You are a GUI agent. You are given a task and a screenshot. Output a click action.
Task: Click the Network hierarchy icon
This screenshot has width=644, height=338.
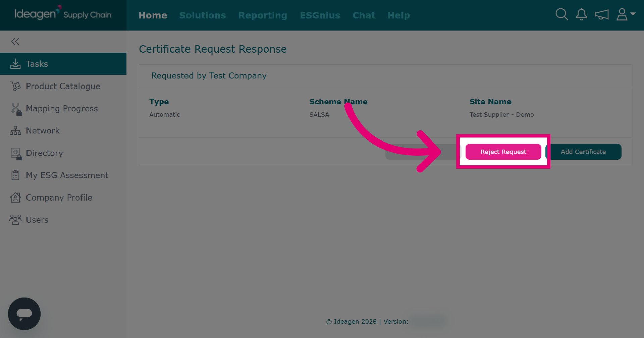(15, 131)
